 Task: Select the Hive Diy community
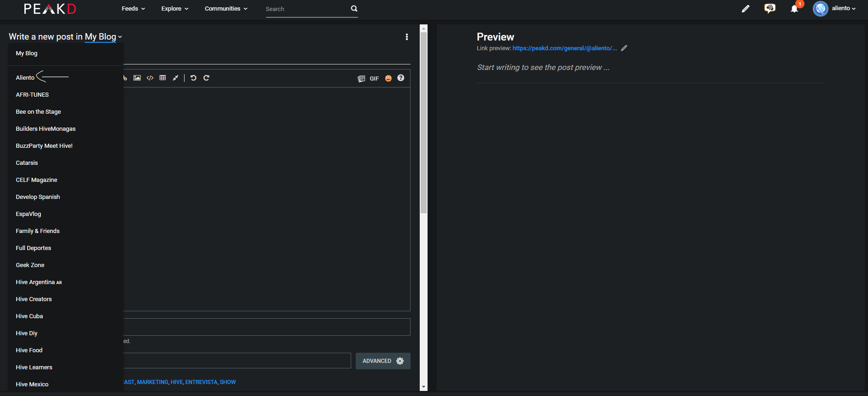tap(66, 333)
